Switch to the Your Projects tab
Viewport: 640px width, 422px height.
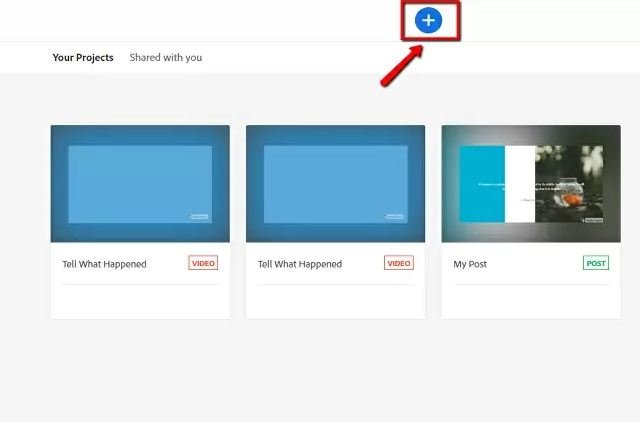(83, 58)
